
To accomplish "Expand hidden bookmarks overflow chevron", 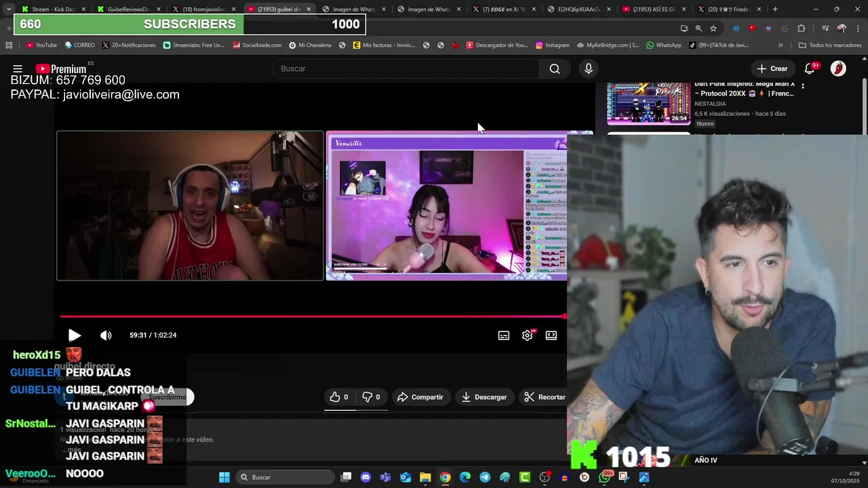I will [x=781, y=45].
